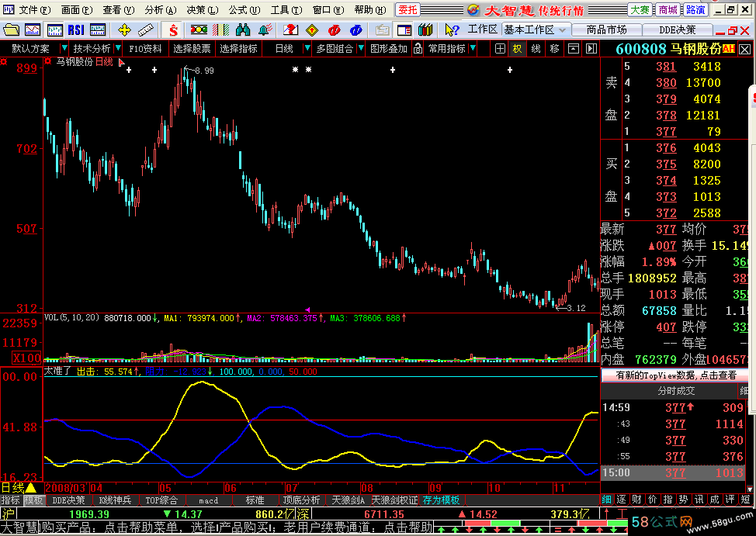Open the alarm bell alert icon
Image resolution: width=756 pixels, height=536 pixels.
(x=265, y=30)
